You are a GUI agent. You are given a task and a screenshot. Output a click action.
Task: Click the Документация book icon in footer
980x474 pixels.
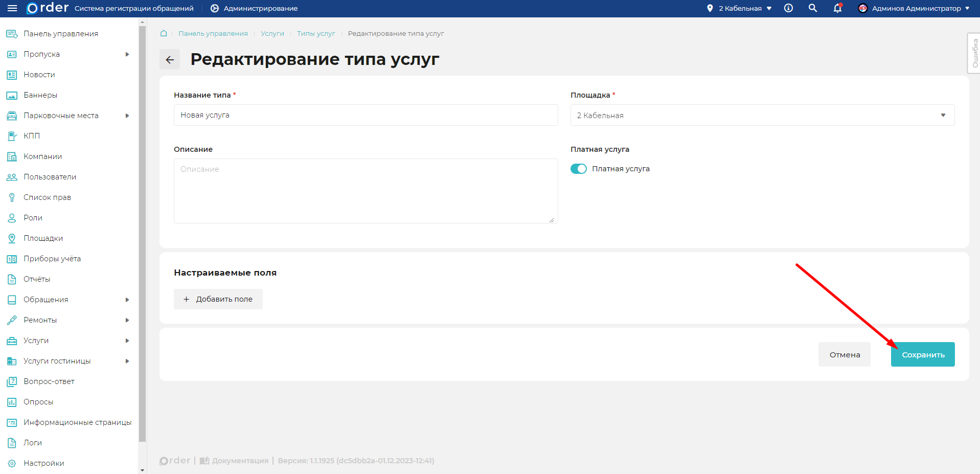point(204,461)
